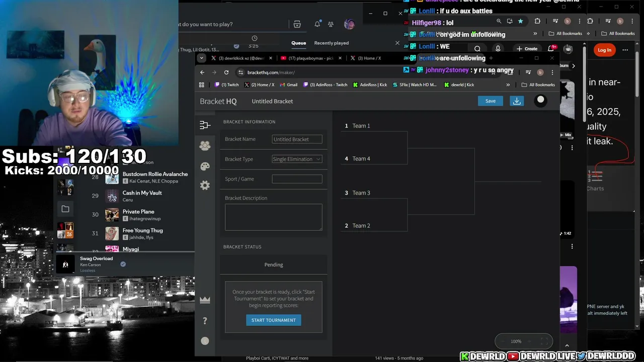Open YouTube account avatar

tap(568, 49)
